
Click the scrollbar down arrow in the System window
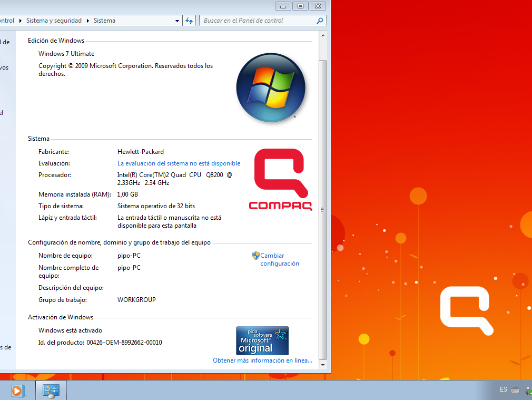323,365
